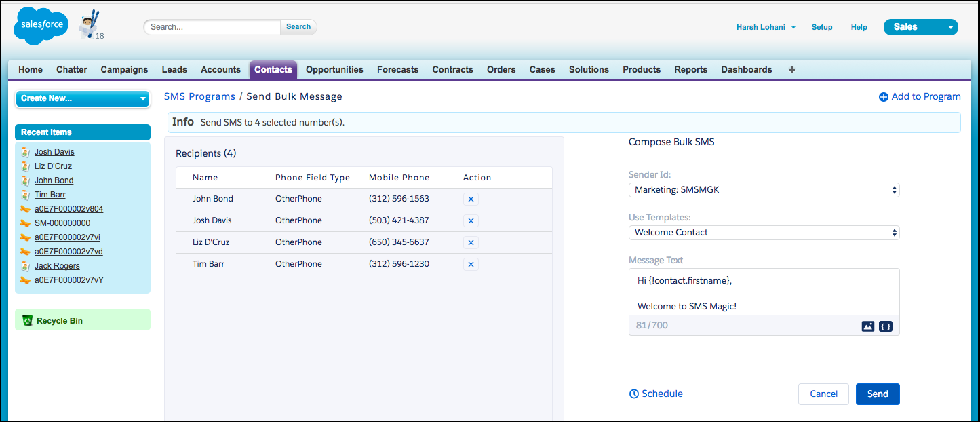
Task: Switch to the Chatter tab
Action: tap(72, 69)
